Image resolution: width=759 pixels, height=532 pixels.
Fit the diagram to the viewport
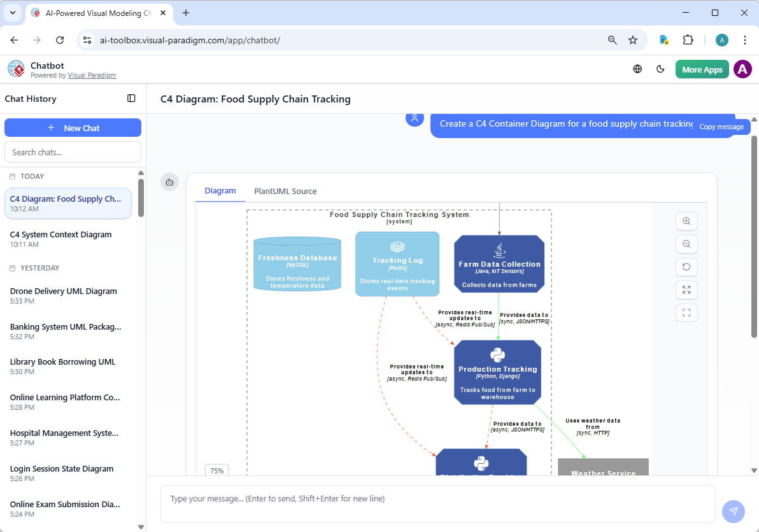pyautogui.click(x=686, y=312)
